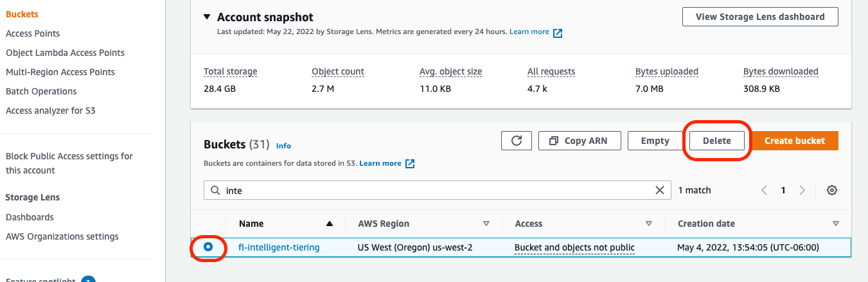Open the fl-intelligent-tiering bucket link
The height and width of the screenshot is (282, 868).
click(x=279, y=247)
